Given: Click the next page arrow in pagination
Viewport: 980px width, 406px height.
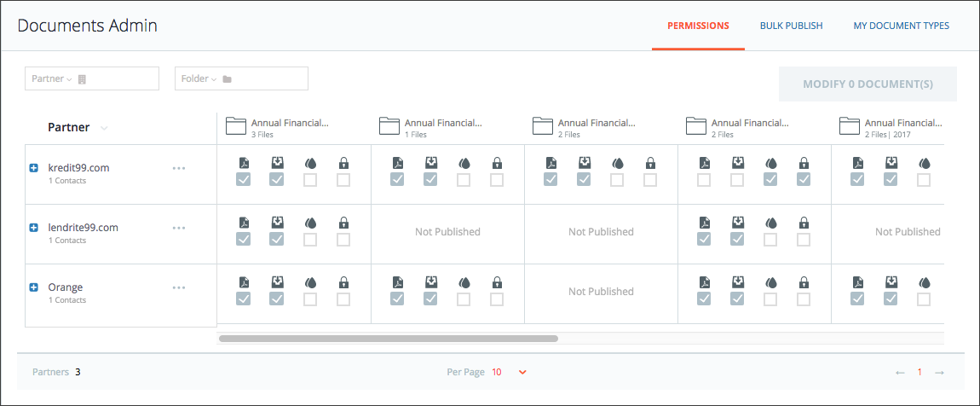Looking at the screenshot, I should pyautogui.click(x=939, y=372).
